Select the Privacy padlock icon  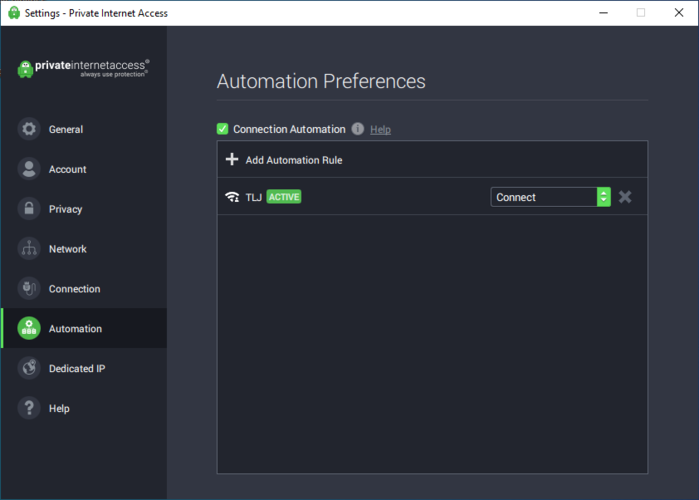(x=29, y=209)
